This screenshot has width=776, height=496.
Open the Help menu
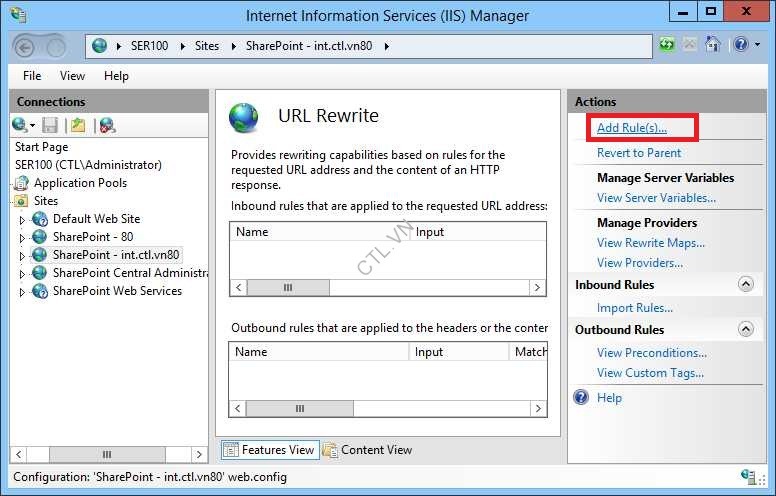coord(116,76)
